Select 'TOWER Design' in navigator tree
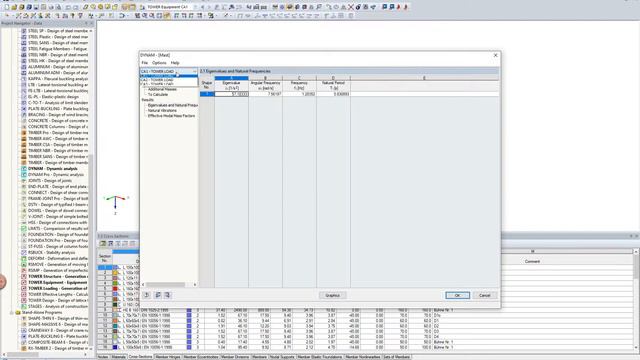The image size is (640, 360). pyautogui.click(x=57, y=300)
